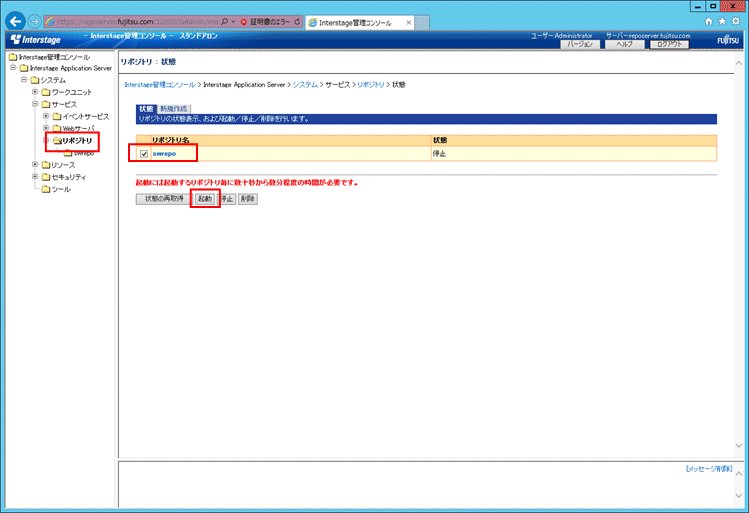This screenshot has height=513, width=749.
Task: Click folder icon next to イベントサービス
Action: tap(57, 117)
